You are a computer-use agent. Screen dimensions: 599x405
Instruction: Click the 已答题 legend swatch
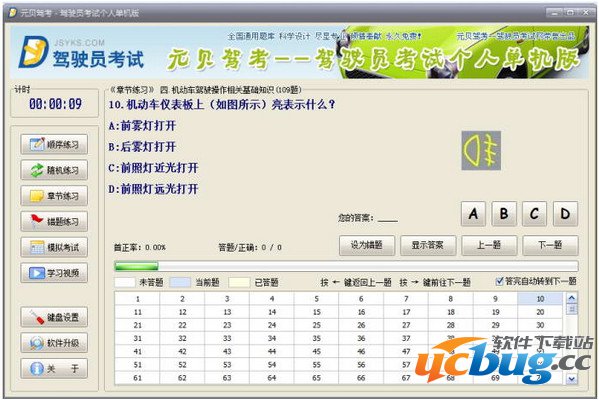click(x=239, y=282)
